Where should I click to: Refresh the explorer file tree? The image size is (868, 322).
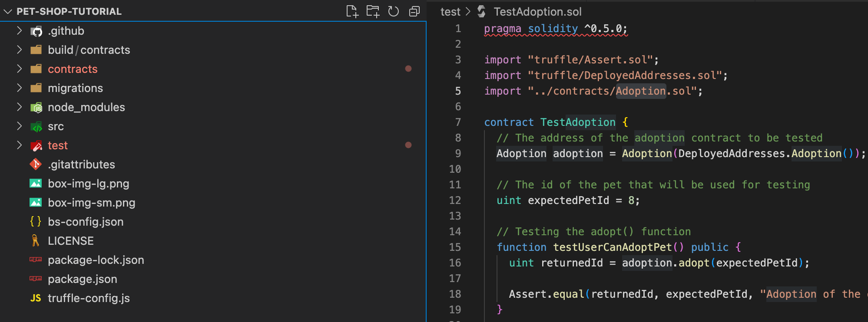[394, 11]
